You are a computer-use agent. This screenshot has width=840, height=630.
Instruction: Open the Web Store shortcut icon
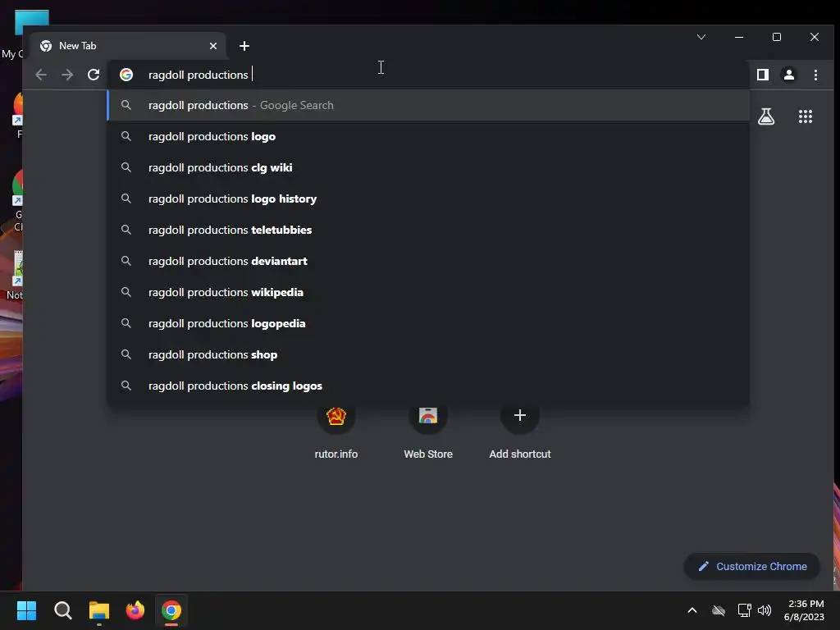pyautogui.click(x=428, y=416)
